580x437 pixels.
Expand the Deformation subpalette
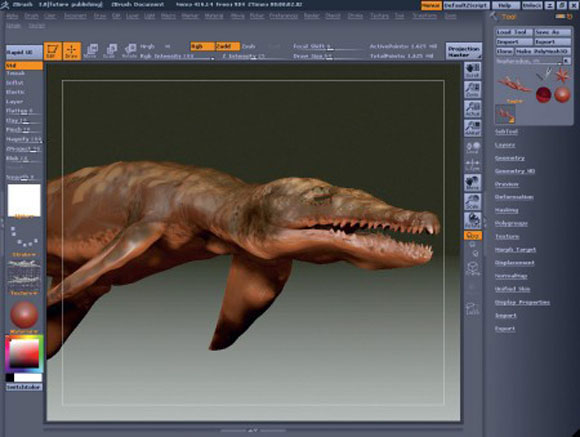[x=514, y=197]
